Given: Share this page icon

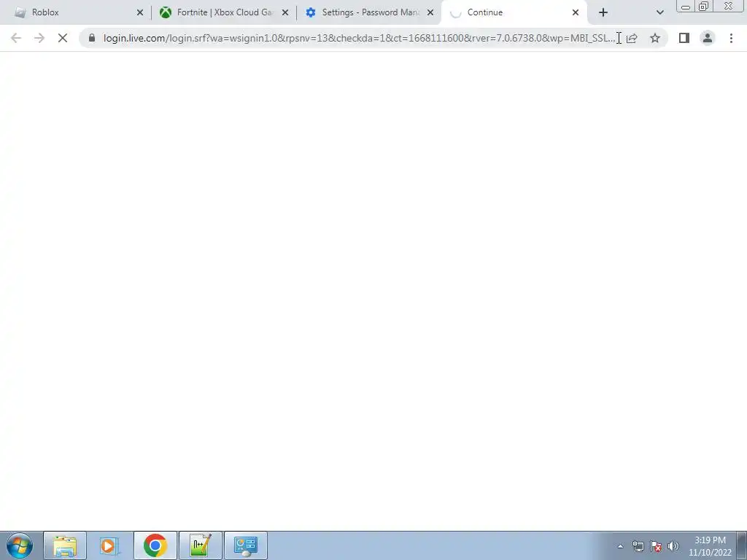Looking at the screenshot, I should coord(632,38).
